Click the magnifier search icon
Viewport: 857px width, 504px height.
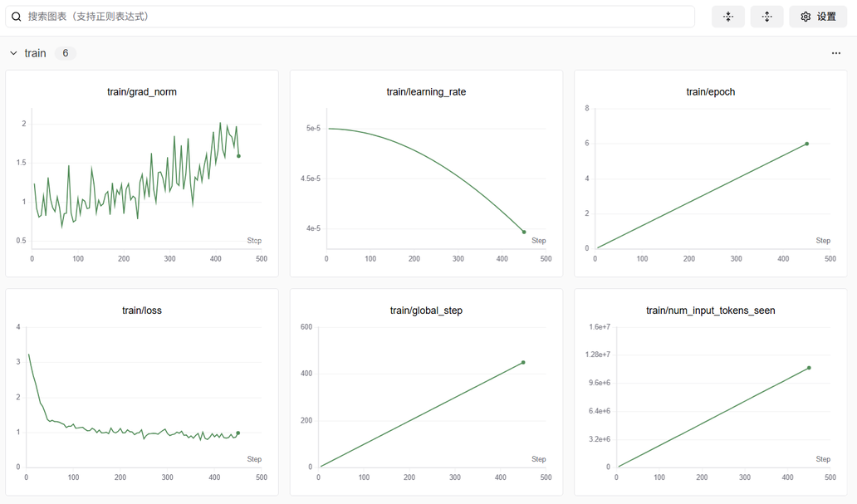(16, 17)
